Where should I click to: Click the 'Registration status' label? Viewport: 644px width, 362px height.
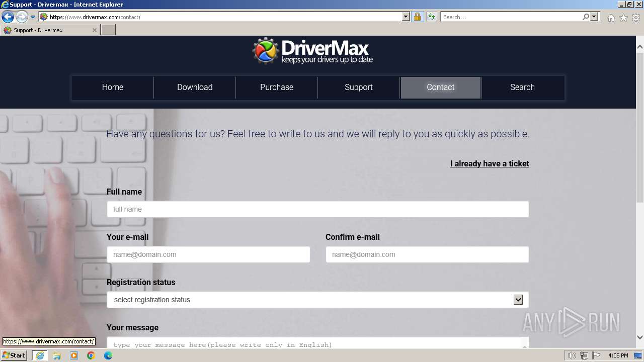141,283
